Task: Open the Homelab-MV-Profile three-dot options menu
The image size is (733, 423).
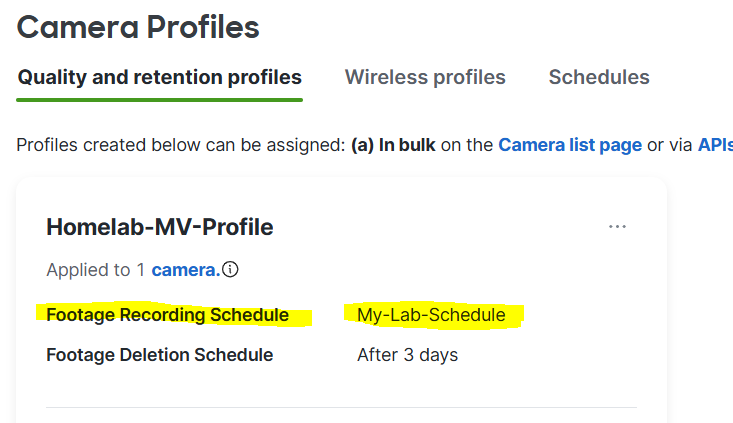Action: tap(617, 227)
